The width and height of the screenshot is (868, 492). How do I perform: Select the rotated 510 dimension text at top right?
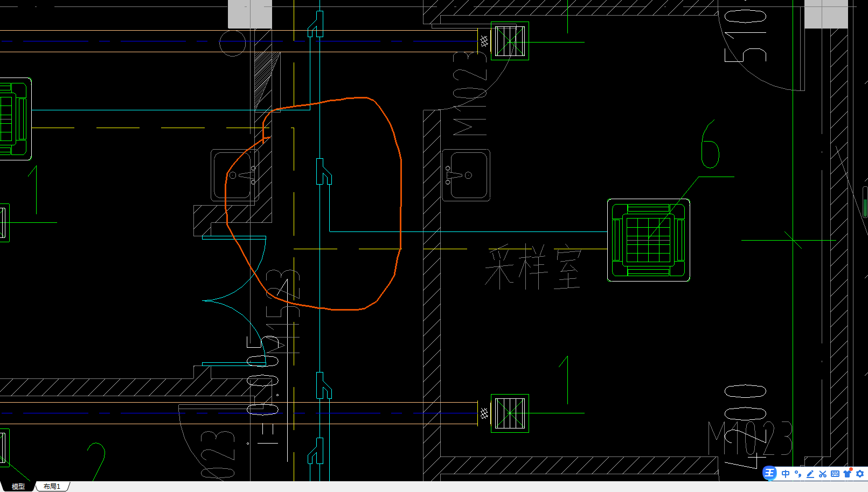click(x=745, y=36)
